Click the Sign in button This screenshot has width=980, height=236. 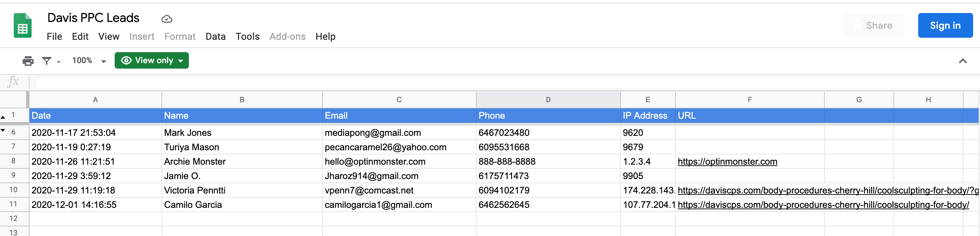pyautogui.click(x=945, y=25)
